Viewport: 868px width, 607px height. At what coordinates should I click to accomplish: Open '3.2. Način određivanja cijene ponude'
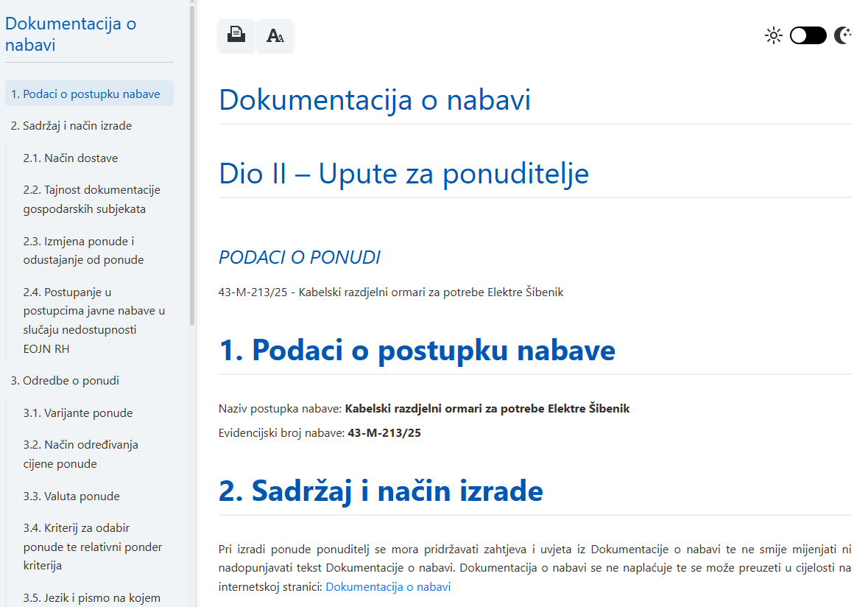click(x=80, y=454)
